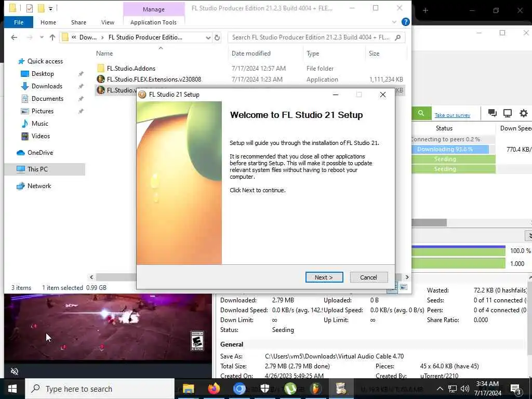
Task: Expand the Explorer ribbon chevron
Action: 394,22
